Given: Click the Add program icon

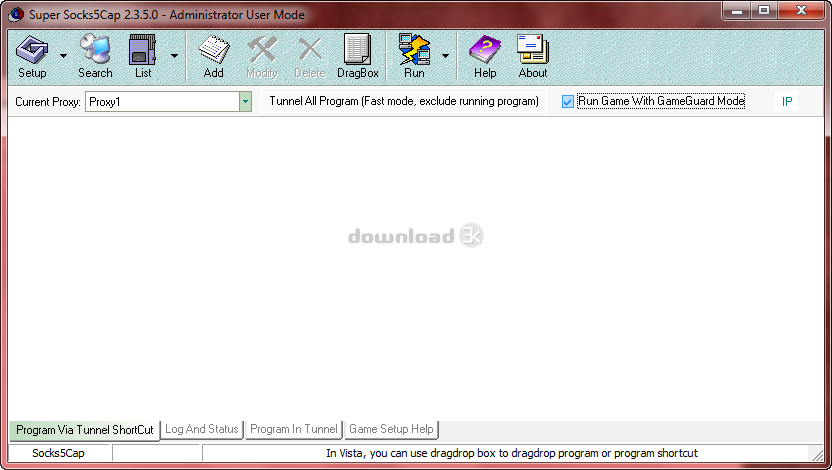Looking at the screenshot, I should [213, 56].
